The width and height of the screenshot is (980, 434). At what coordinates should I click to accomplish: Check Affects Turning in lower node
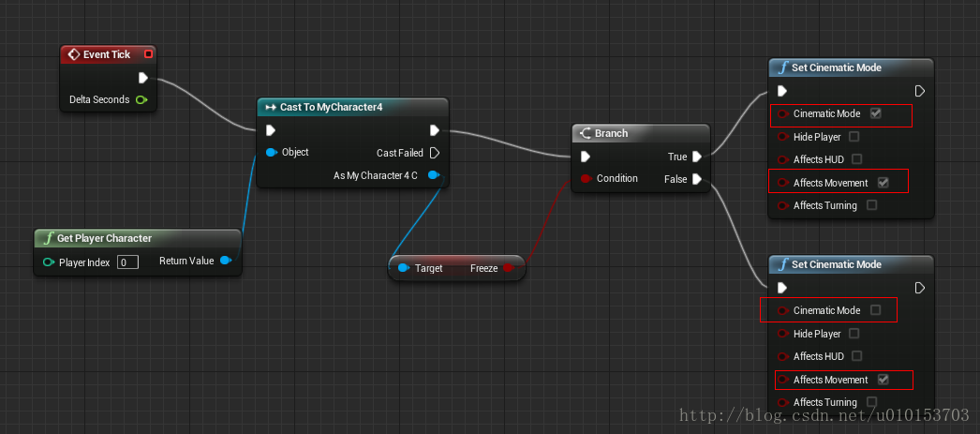(872, 401)
